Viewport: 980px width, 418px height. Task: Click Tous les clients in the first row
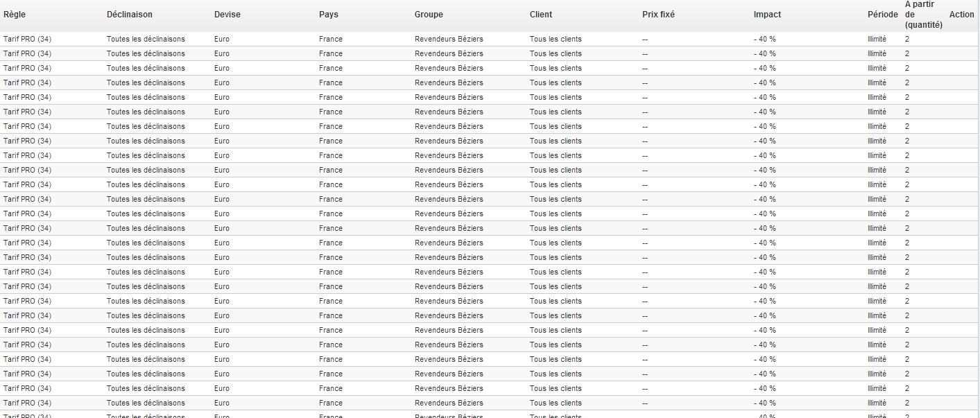coord(556,39)
